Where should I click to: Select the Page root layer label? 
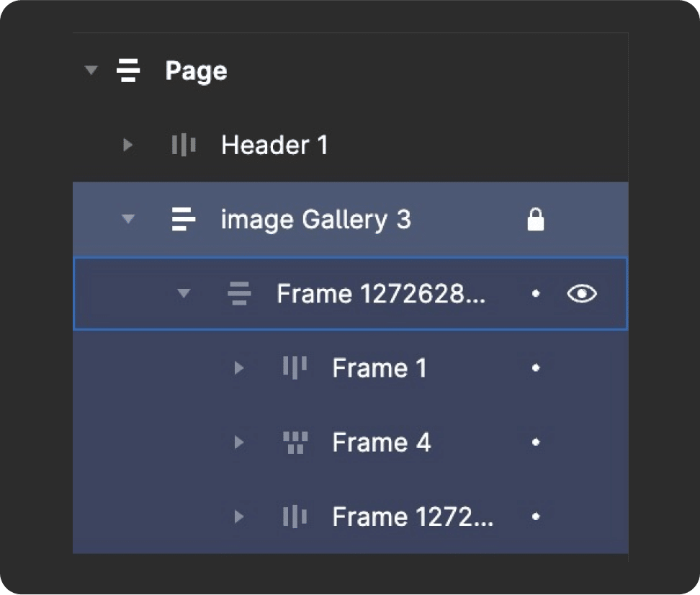click(x=196, y=71)
